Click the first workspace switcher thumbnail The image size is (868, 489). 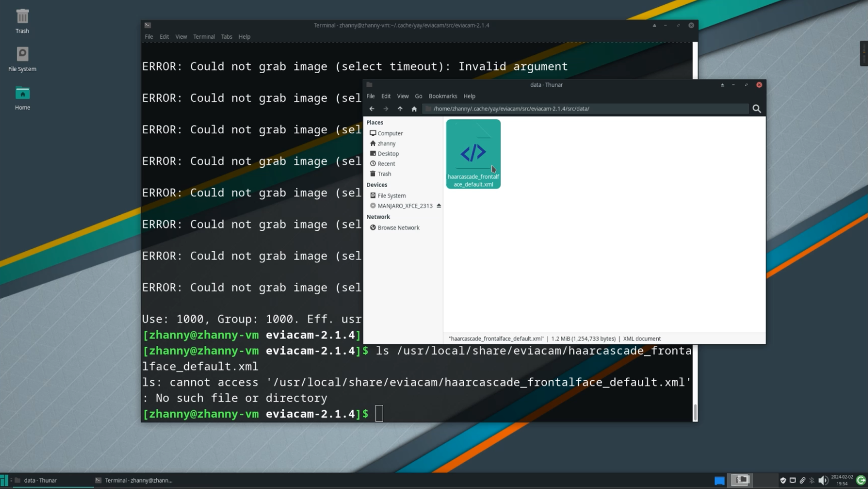click(741, 480)
